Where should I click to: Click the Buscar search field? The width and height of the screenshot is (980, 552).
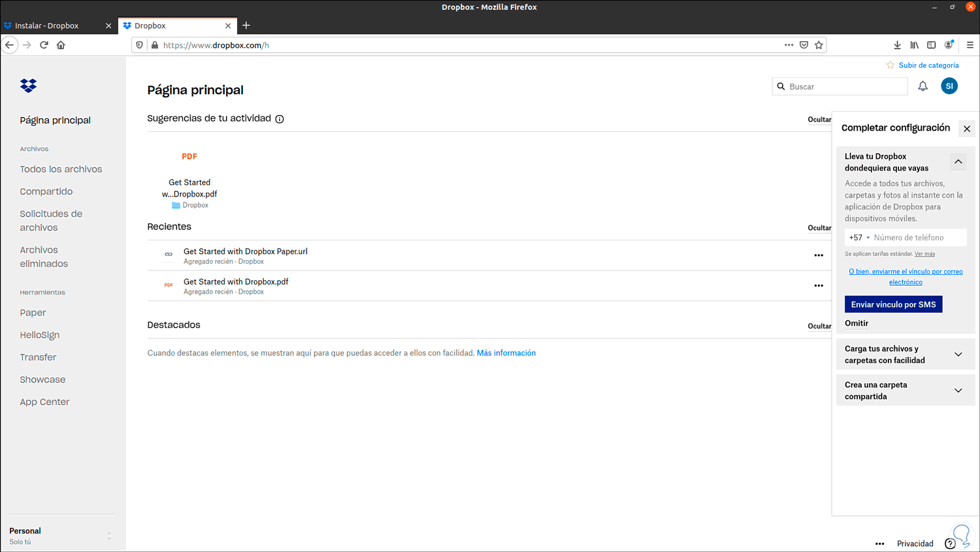(x=840, y=86)
